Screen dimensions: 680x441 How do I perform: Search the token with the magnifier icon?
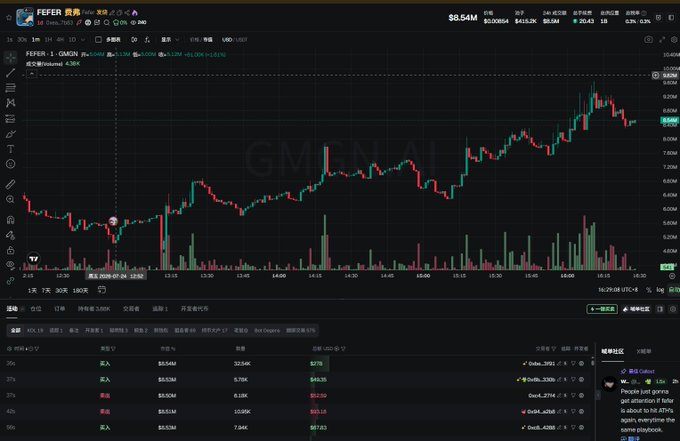click(107, 23)
